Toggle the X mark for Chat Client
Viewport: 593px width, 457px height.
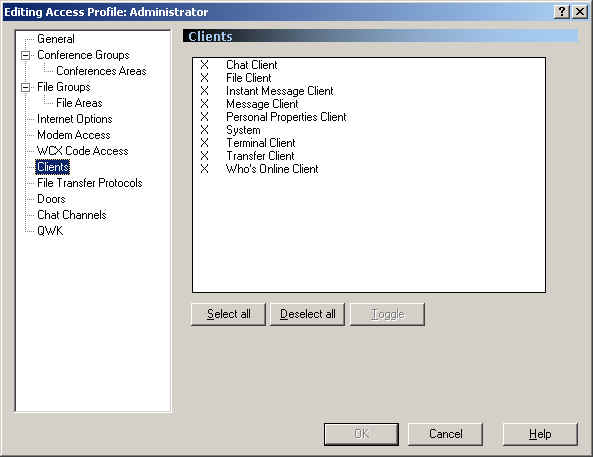tap(204, 65)
